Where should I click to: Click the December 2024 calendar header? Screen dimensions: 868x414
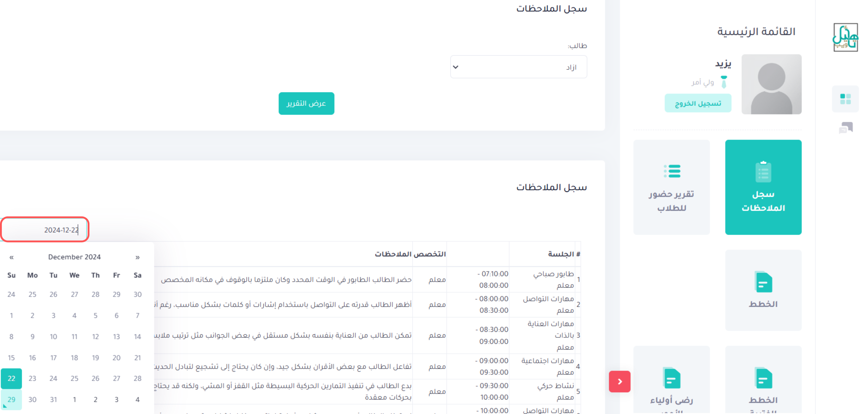point(75,257)
